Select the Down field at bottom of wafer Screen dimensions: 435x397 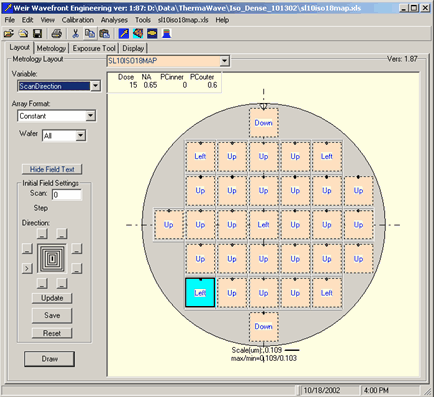pos(263,327)
